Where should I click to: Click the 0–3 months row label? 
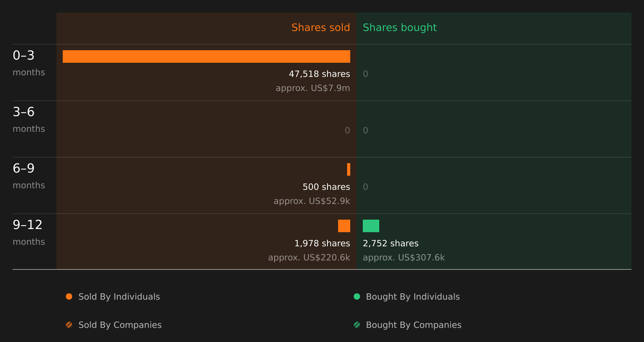tap(29, 63)
